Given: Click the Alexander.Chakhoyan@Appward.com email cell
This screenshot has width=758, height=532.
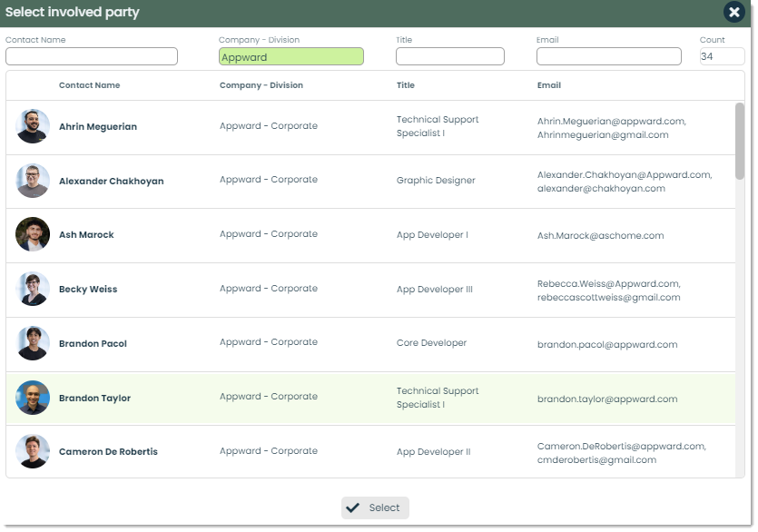Looking at the screenshot, I should [625, 182].
